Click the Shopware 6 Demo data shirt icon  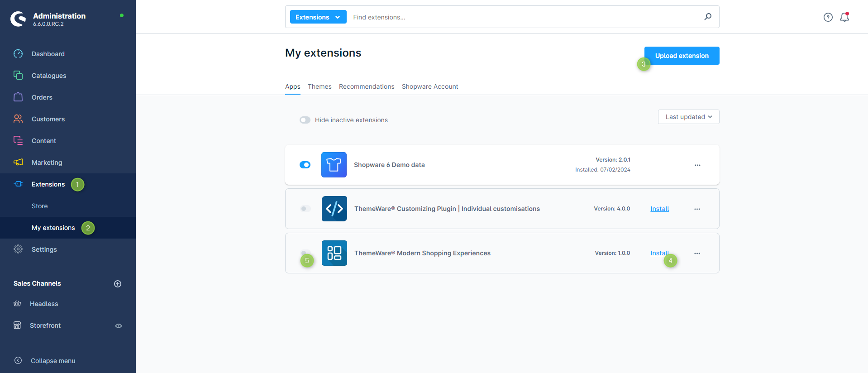(x=334, y=165)
